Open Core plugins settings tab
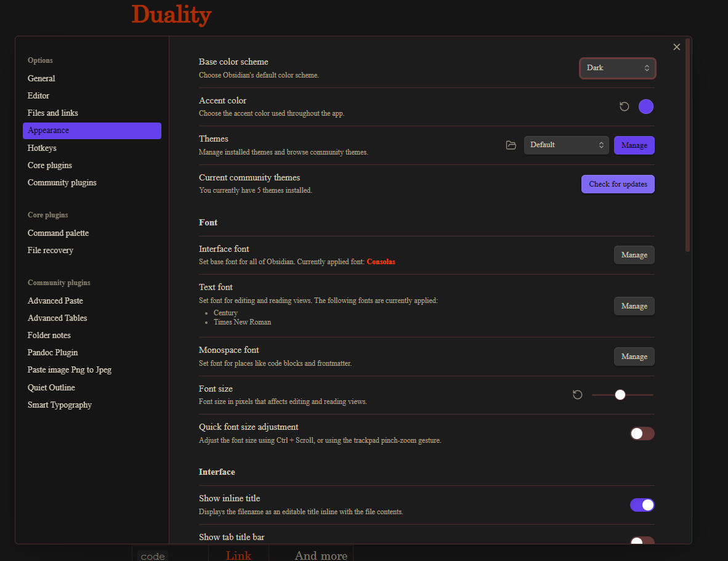The image size is (728, 561). pos(92,165)
